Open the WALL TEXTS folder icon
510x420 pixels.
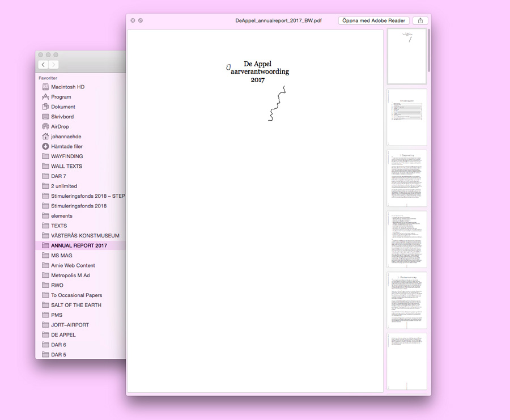(45, 166)
